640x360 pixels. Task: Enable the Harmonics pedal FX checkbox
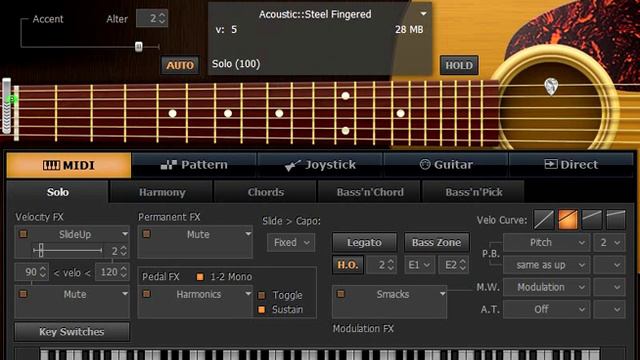147,294
